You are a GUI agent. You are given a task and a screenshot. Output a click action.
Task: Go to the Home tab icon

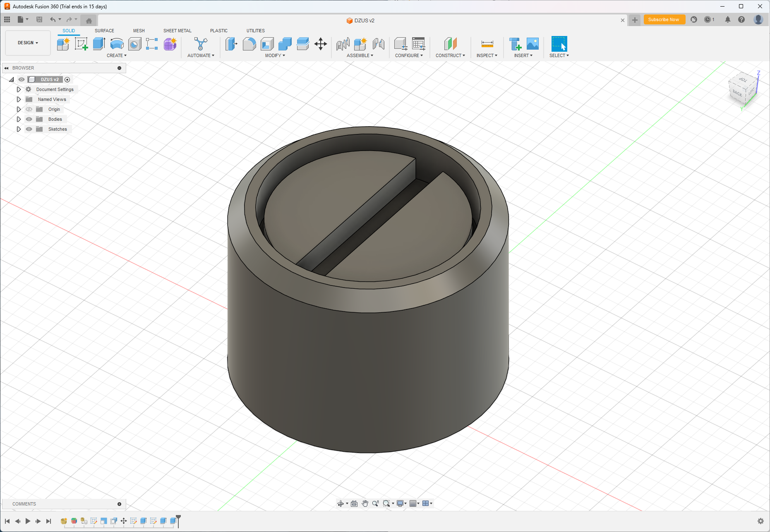[89, 20]
